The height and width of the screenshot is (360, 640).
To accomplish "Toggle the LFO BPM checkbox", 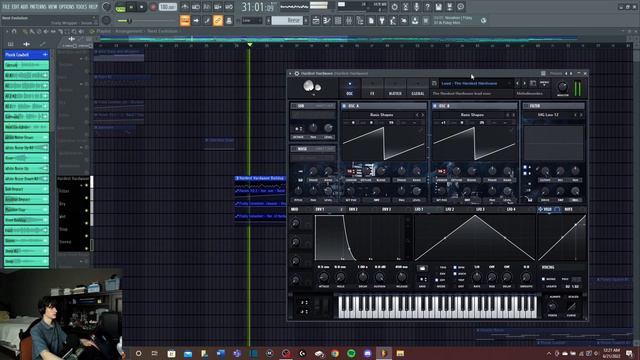I will (x=455, y=267).
